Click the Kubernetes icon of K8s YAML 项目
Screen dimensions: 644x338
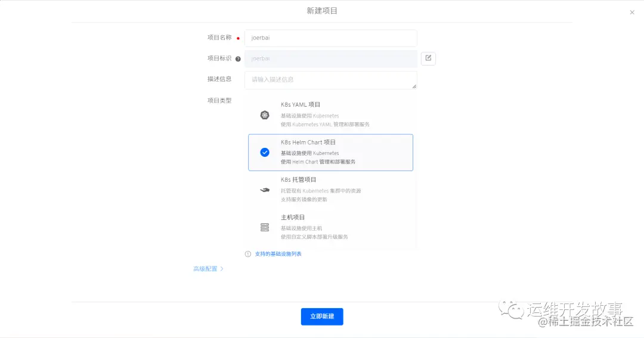(265, 115)
